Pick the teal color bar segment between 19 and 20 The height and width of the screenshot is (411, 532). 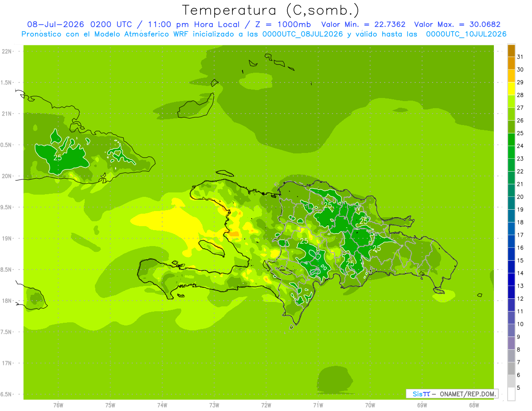(511, 203)
